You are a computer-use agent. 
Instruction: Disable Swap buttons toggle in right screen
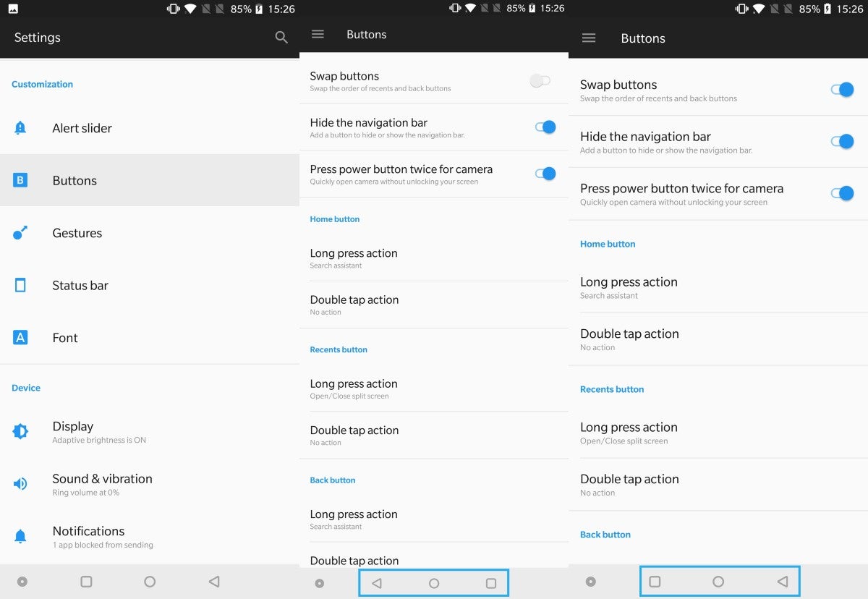(842, 90)
